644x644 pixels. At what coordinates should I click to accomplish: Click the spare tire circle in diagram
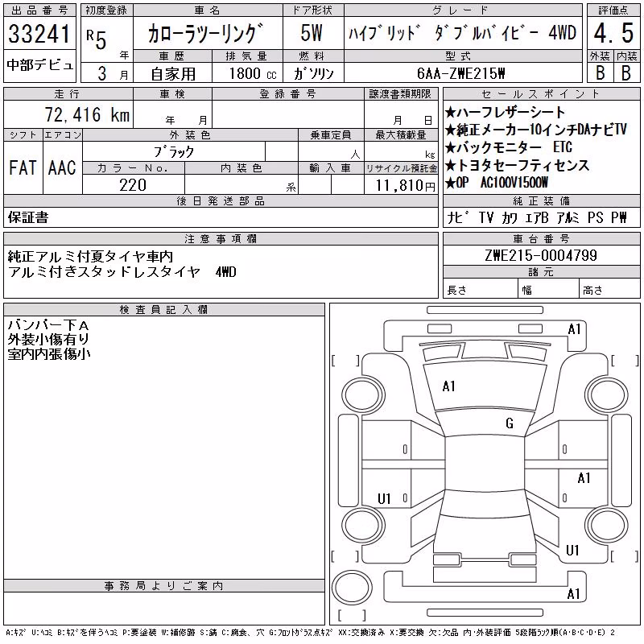coord(352,588)
